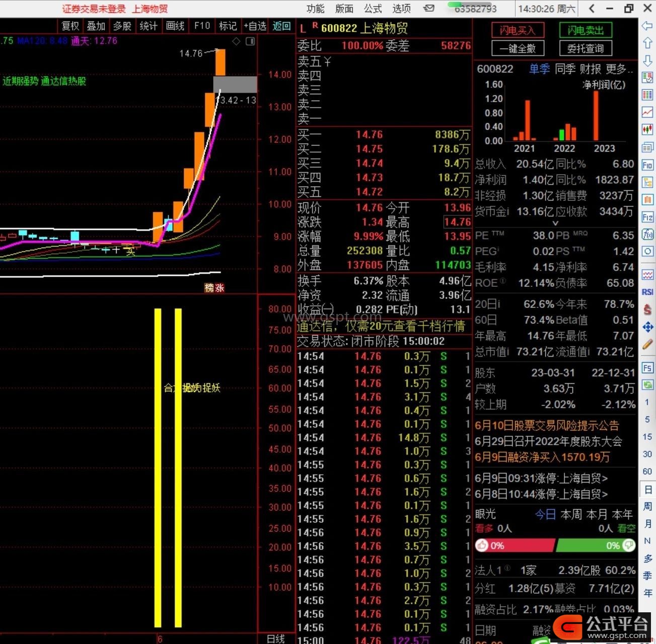The height and width of the screenshot is (644, 656).
Task: Click the multi-window icon in right sidebar
Action: tap(647, 147)
